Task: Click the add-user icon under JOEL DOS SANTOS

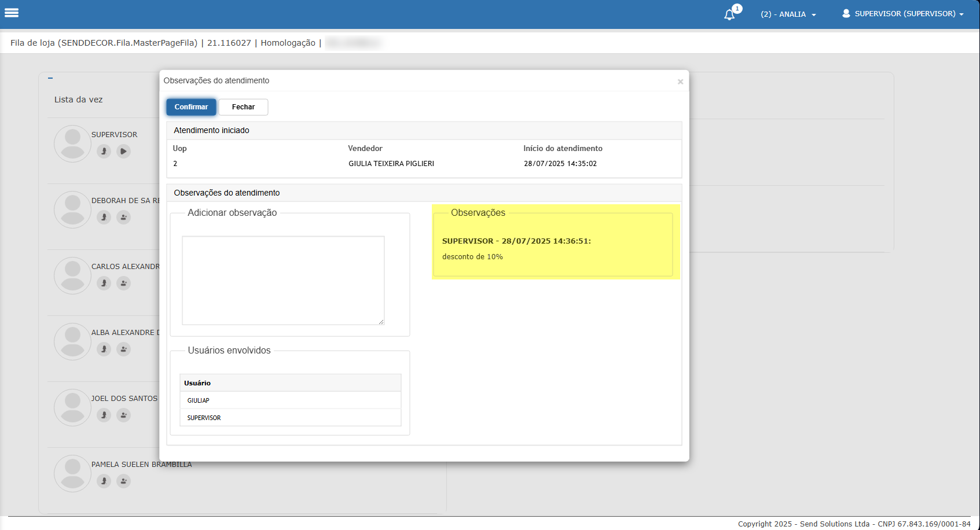Action: tap(123, 415)
